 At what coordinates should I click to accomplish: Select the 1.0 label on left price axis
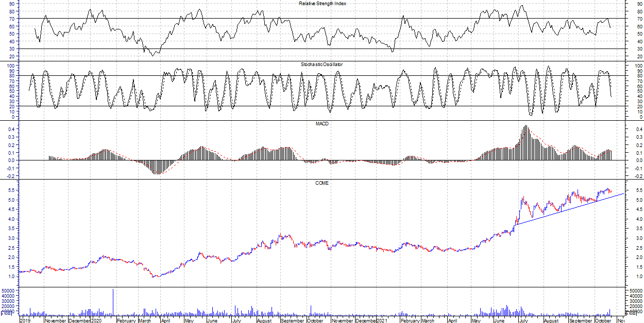coord(11,277)
